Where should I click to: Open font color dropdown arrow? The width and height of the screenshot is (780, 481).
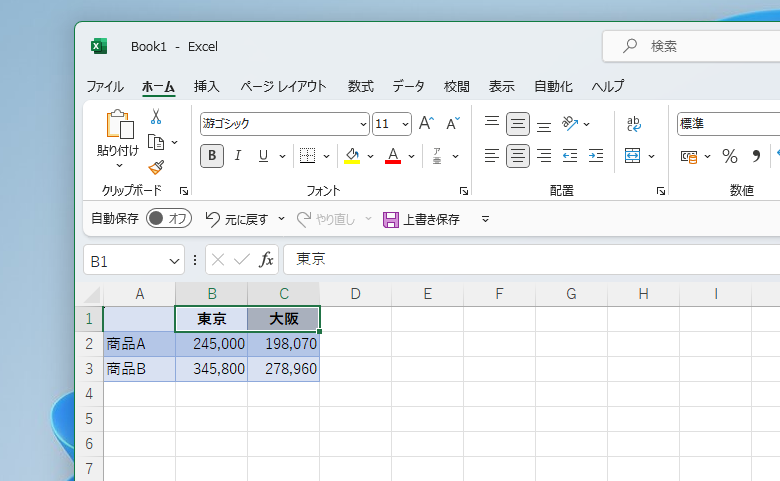point(411,156)
